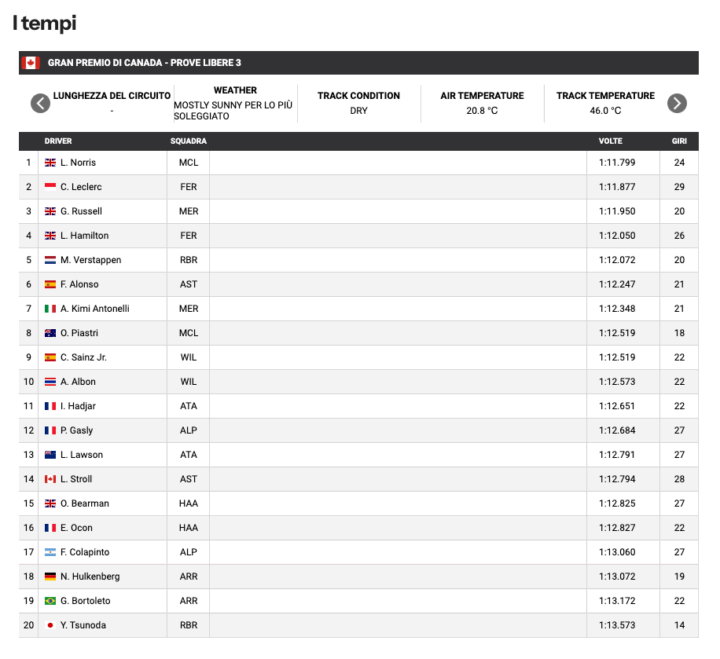Click the DRIVER column header
This screenshot has width=720, height=659.
(x=58, y=141)
